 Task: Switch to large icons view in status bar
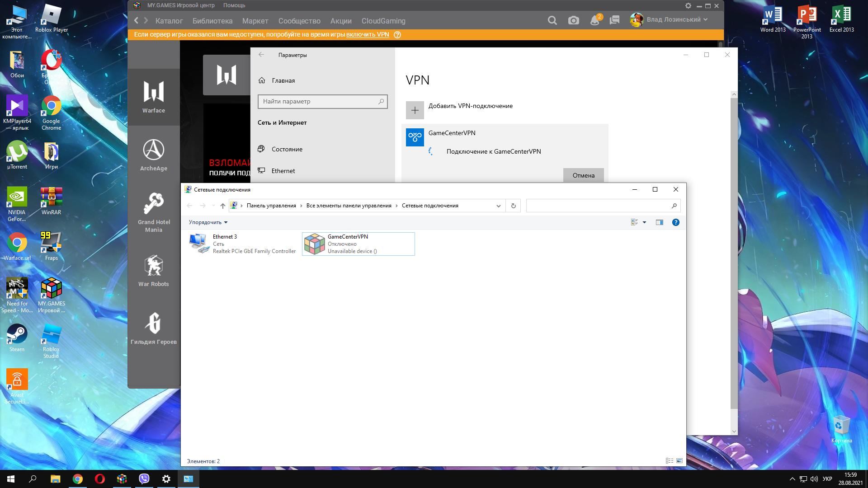click(679, 461)
